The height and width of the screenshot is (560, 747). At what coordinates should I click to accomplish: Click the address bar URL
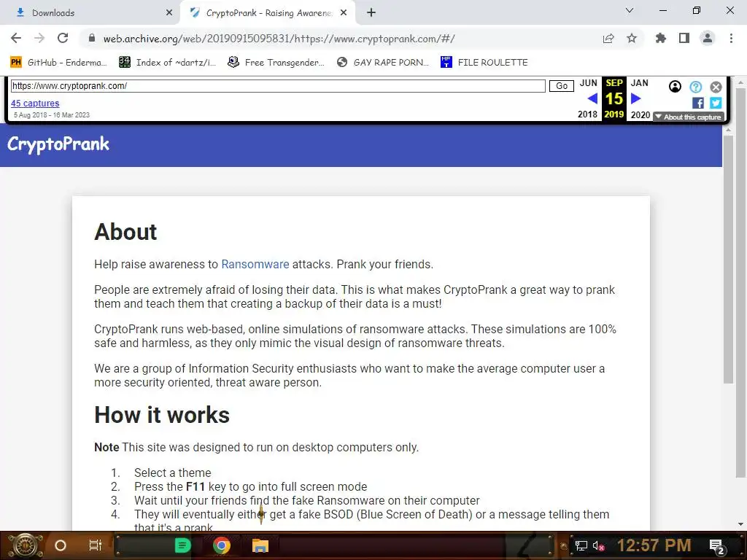279,39
